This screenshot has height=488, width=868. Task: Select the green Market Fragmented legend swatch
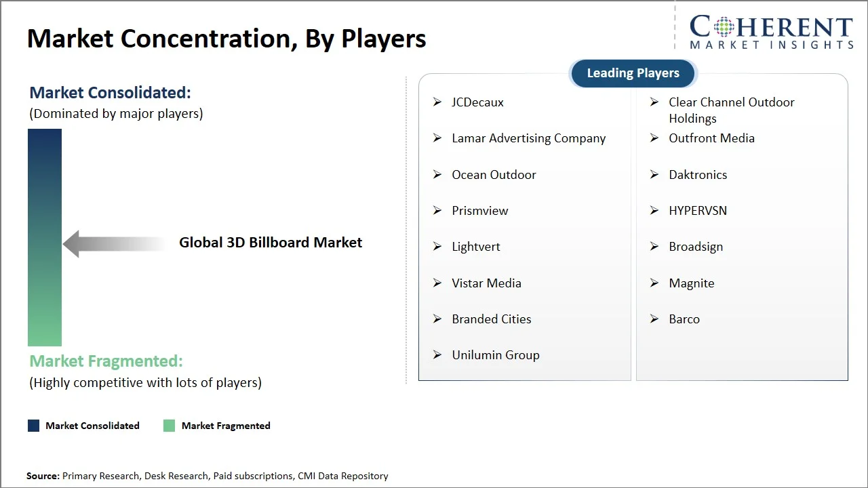coord(169,426)
